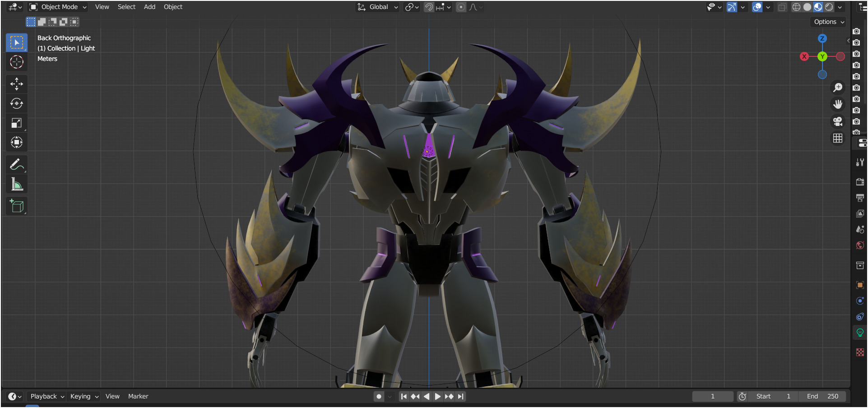Open the shading options dropdown
The height and width of the screenshot is (408, 868).
point(840,7)
